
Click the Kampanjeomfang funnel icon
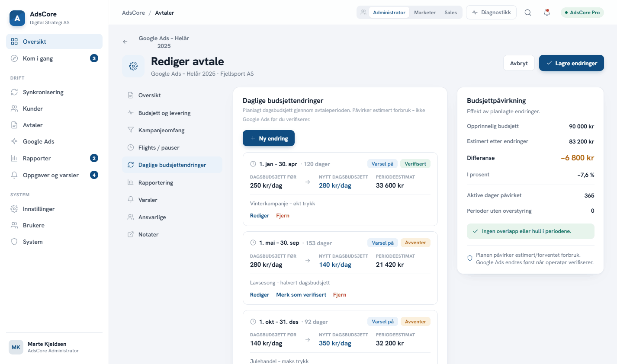131,130
